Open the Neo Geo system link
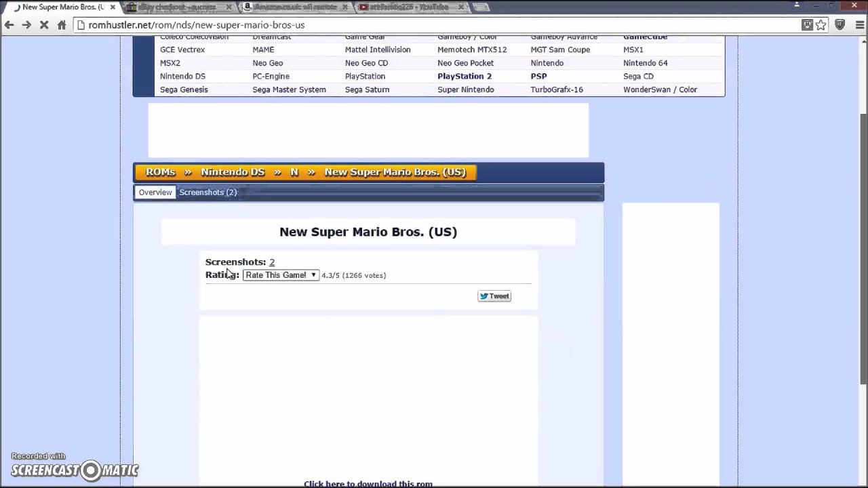The image size is (868, 488). tap(268, 63)
